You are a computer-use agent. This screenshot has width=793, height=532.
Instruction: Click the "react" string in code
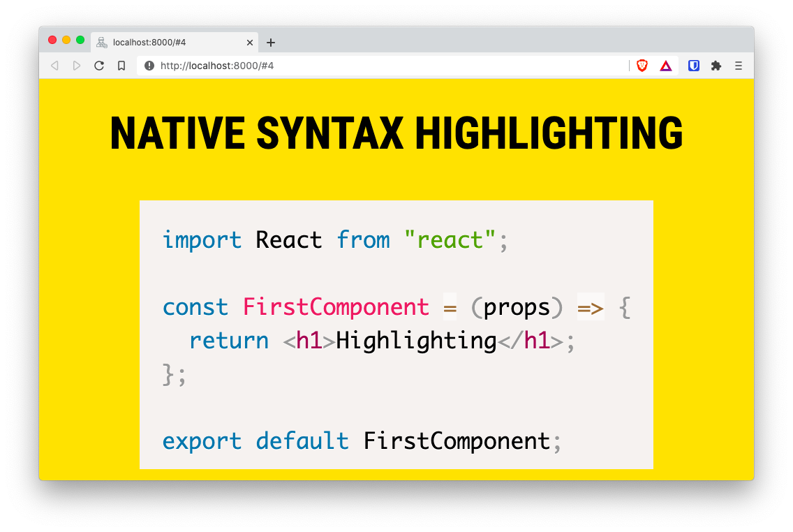(450, 239)
